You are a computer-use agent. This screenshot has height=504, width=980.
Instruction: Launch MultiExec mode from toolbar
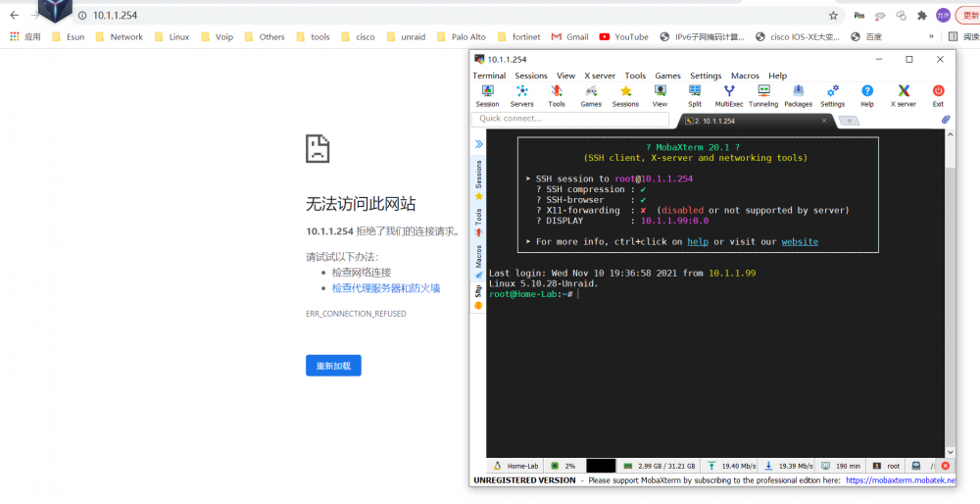[729, 96]
